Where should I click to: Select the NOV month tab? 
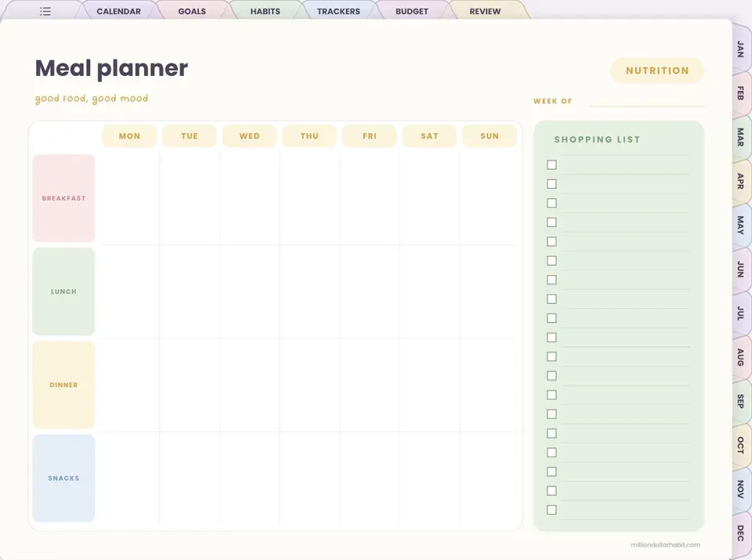click(741, 489)
